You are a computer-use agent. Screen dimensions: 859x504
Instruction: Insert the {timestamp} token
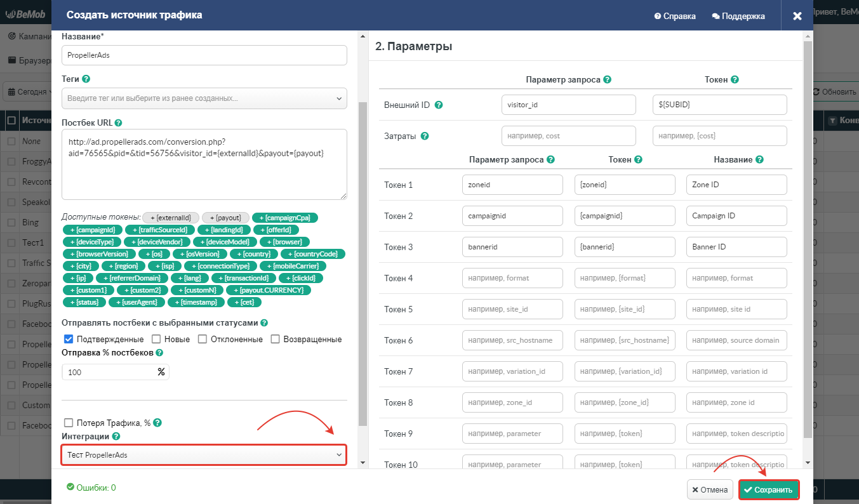[195, 302]
